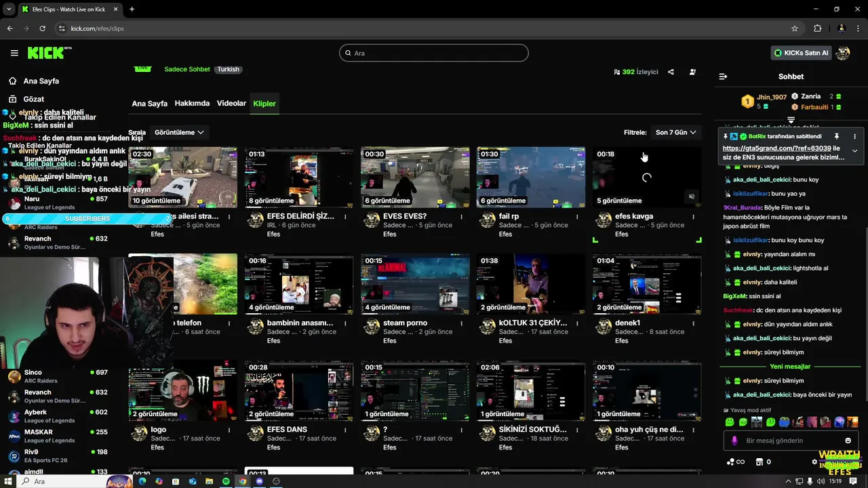Click the volume icon in the system tray

[x=821, y=481]
